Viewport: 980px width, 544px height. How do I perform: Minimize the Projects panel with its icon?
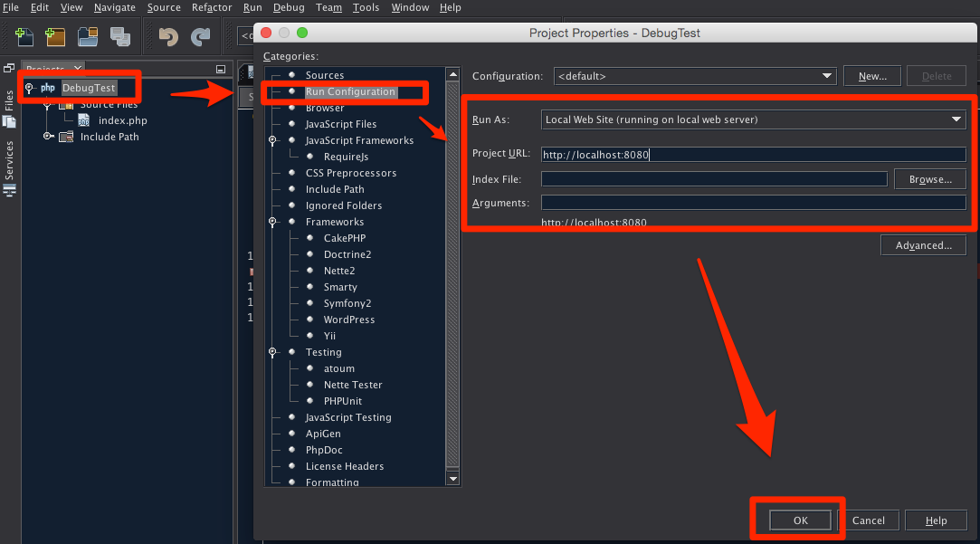221,69
